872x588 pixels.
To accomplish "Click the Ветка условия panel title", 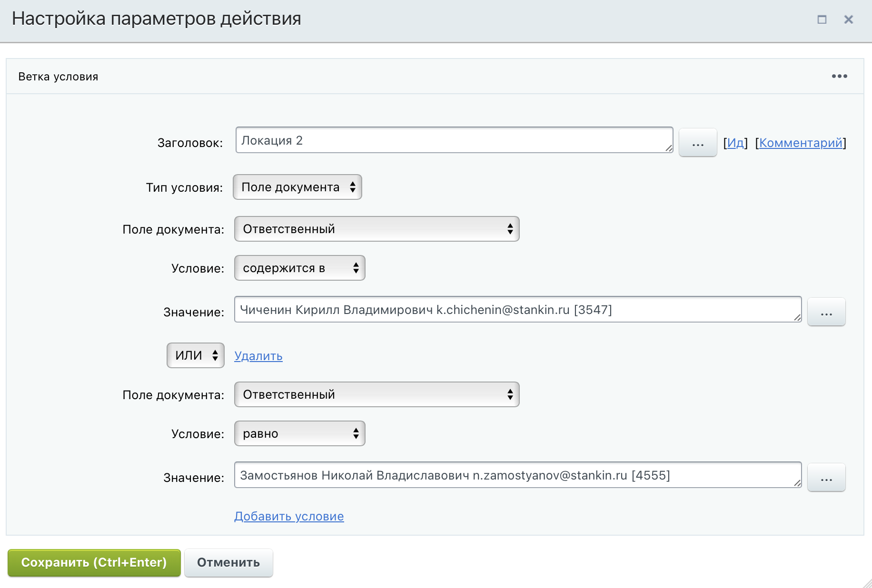I will 58,77.
